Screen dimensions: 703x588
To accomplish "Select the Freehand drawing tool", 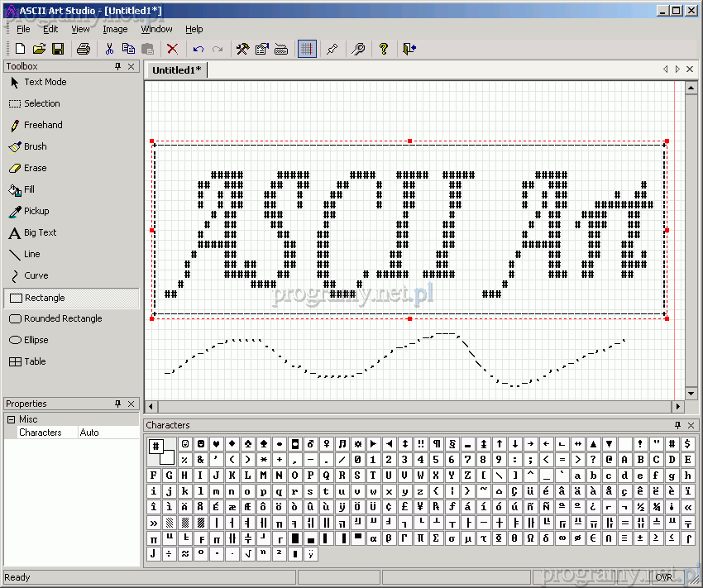I will (43, 125).
